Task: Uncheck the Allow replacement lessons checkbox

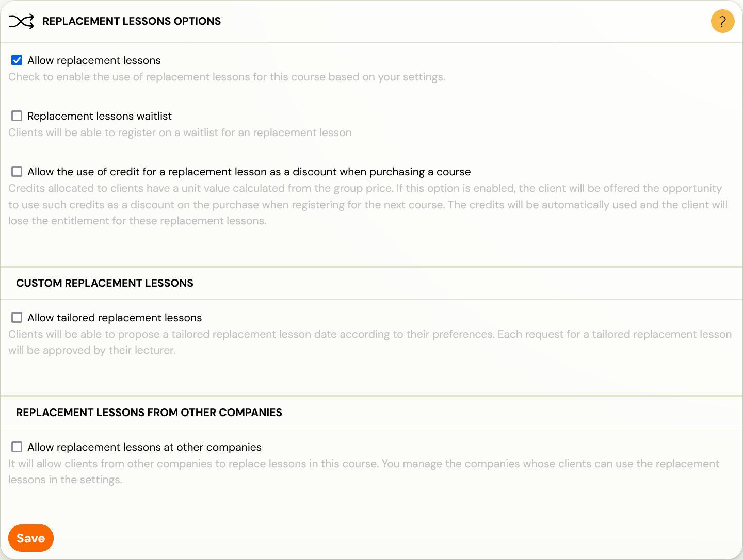Action: (17, 60)
